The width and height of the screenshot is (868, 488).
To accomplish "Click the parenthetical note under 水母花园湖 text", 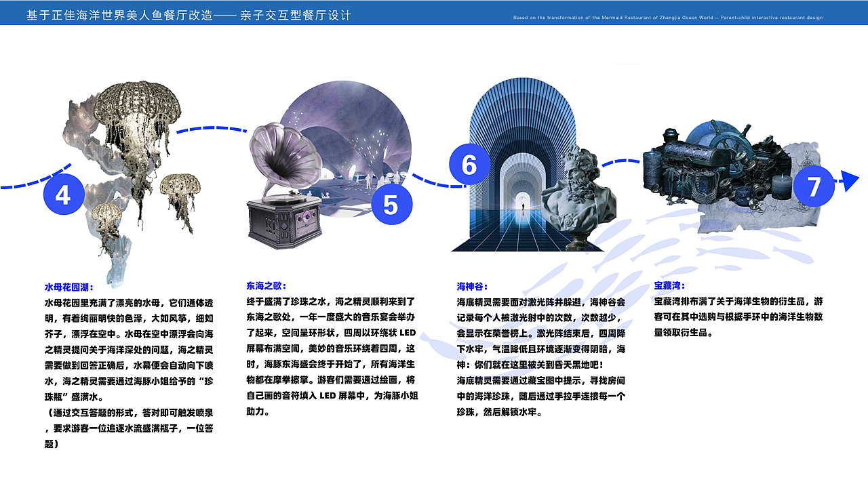I will (129, 428).
